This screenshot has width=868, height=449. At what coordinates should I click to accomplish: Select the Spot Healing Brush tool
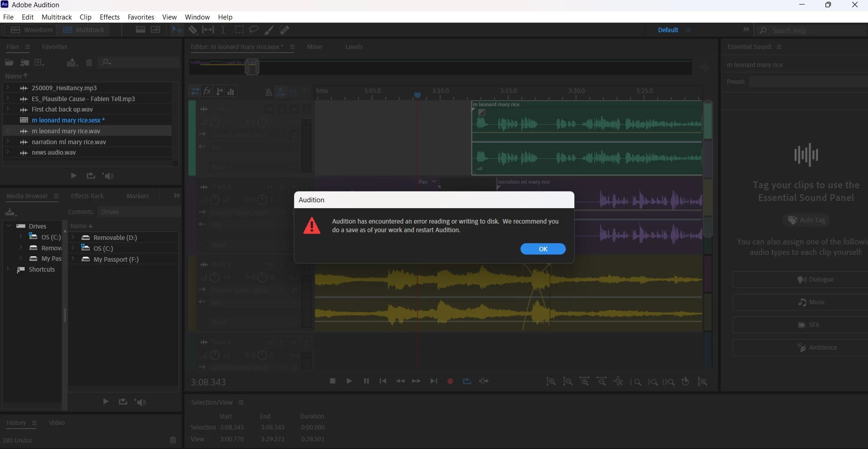pos(285,30)
